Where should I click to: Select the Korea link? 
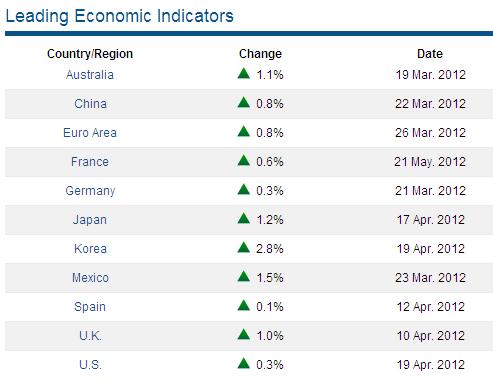(90, 249)
